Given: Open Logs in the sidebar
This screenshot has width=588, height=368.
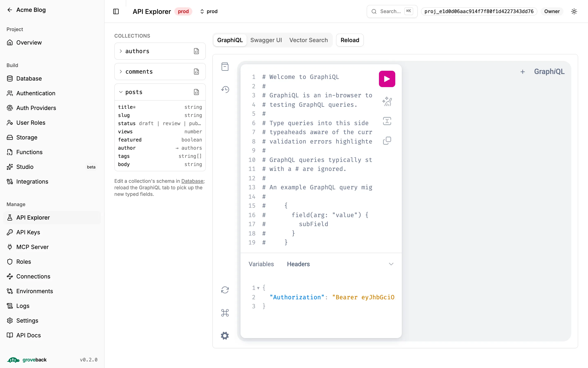Looking at the screenshot, I should (52, 306).
